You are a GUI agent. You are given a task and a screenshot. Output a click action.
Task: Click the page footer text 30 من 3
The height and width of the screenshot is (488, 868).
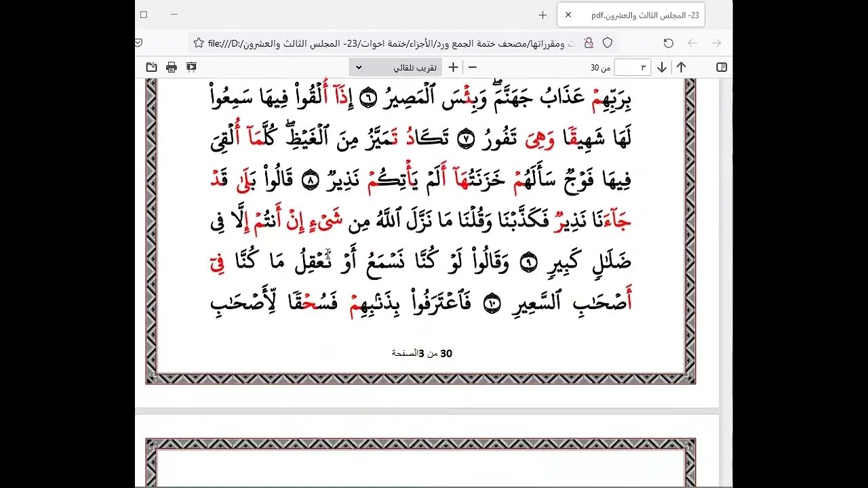click(422, 353)
